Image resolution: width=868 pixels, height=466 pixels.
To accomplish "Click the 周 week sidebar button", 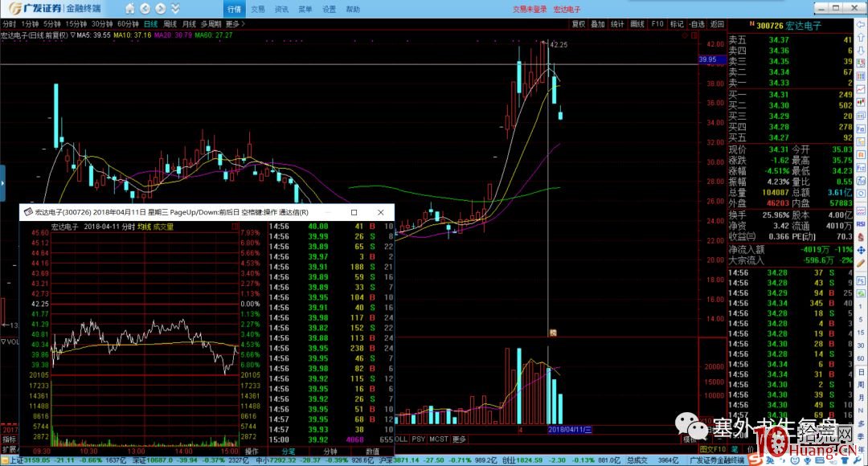I will pyautogui.click(x=862, y=385).
